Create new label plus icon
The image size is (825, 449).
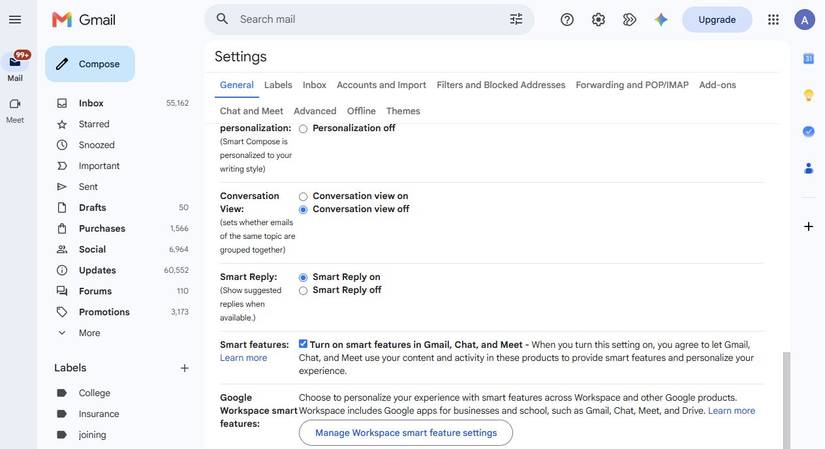click(x=184, y=368)
